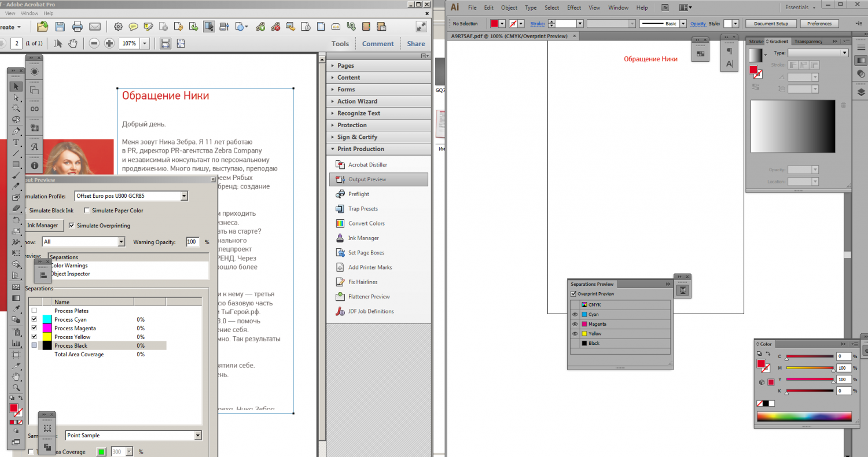This screenshot has width=868, height=457.
Task: Select the Illustrator Selection arrow tool
Action: (16, 87)
